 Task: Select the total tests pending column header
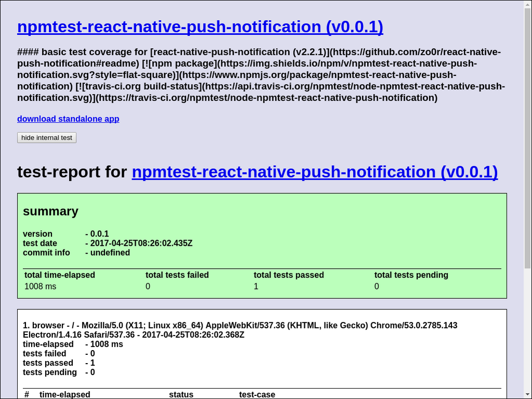[x=411, y=275]
